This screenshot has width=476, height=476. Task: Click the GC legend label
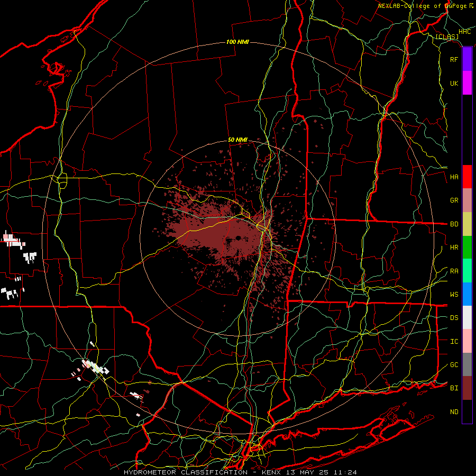tap(454, 365)
